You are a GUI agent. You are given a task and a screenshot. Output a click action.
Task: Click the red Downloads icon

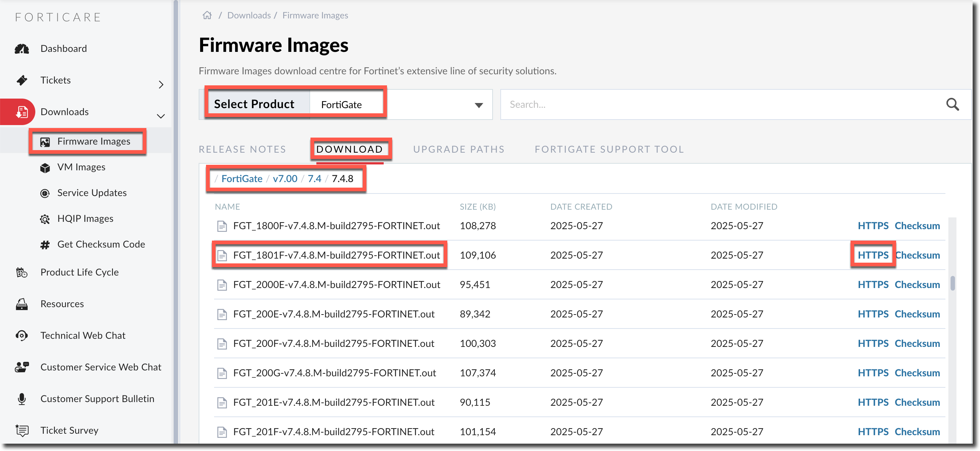pos(22,112)
